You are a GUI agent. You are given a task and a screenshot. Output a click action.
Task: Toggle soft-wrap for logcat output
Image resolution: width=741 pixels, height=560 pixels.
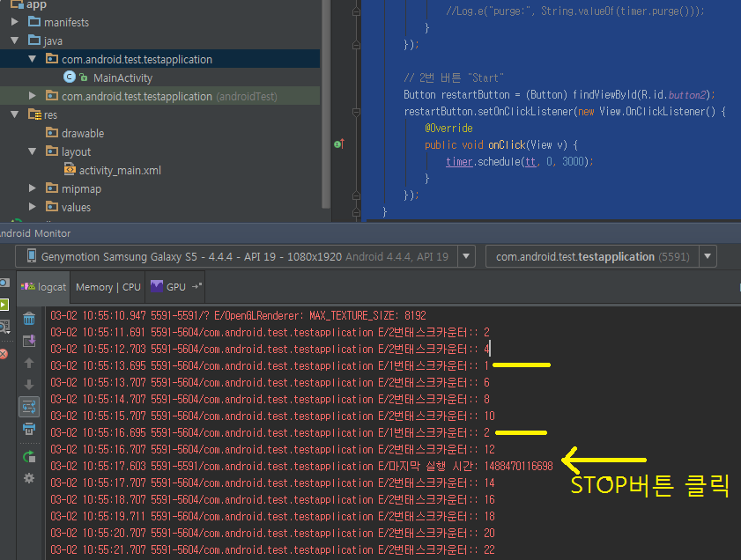coord(29,406)
